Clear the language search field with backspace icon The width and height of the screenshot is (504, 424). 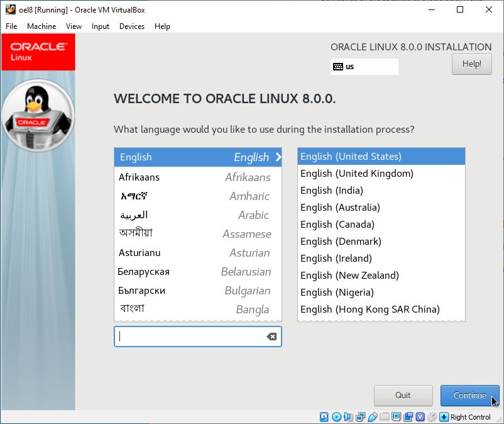[271, 337]
